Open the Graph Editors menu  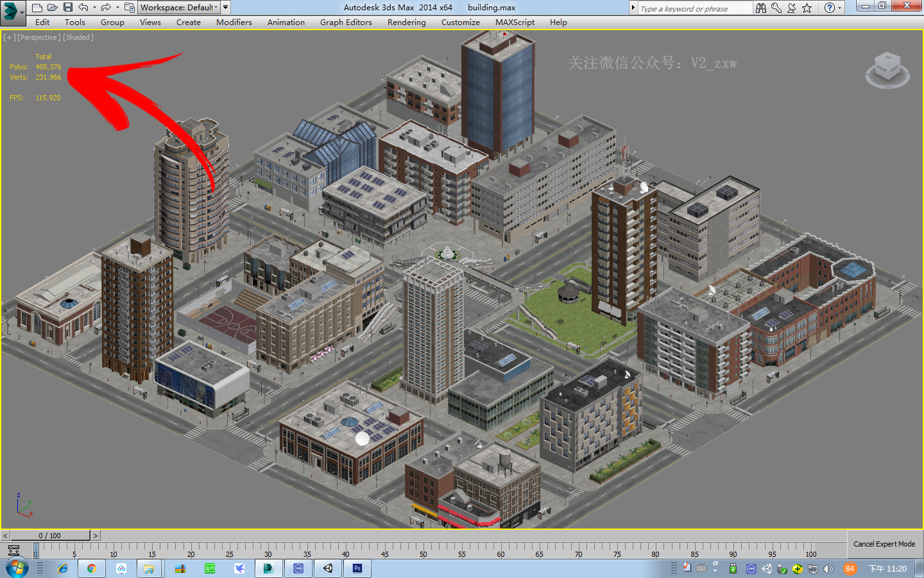346,22
